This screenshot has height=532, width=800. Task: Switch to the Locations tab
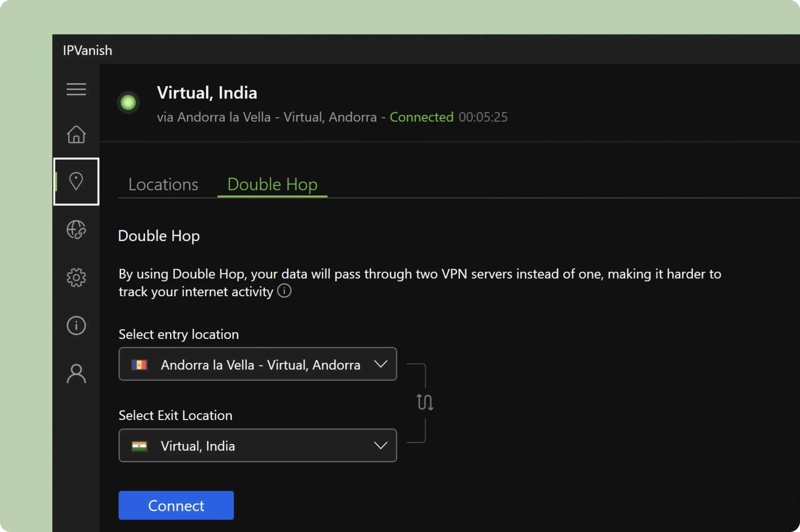tap(163, 185)
